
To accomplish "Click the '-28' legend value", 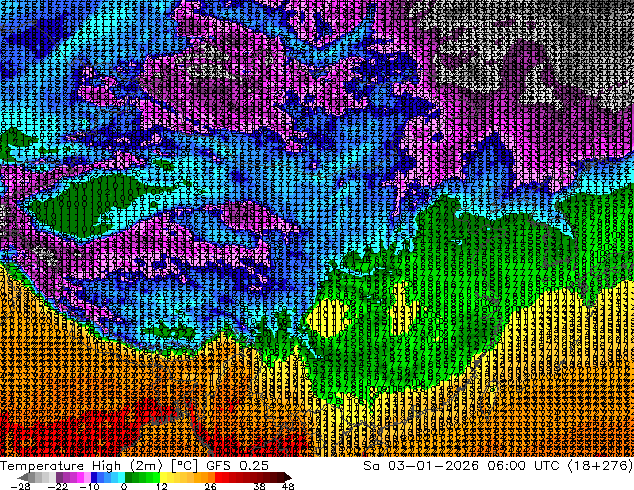I will click(x=20, y=486).
